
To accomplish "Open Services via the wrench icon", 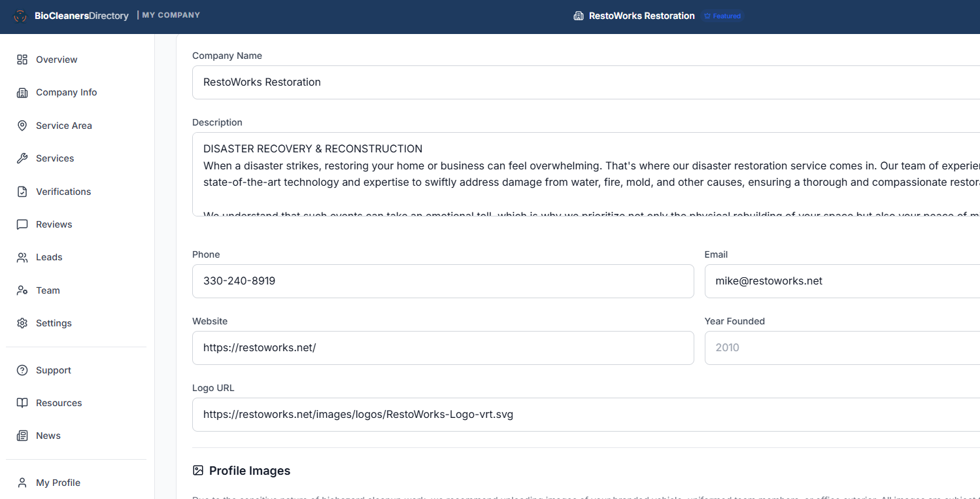I will click(22, 158).
